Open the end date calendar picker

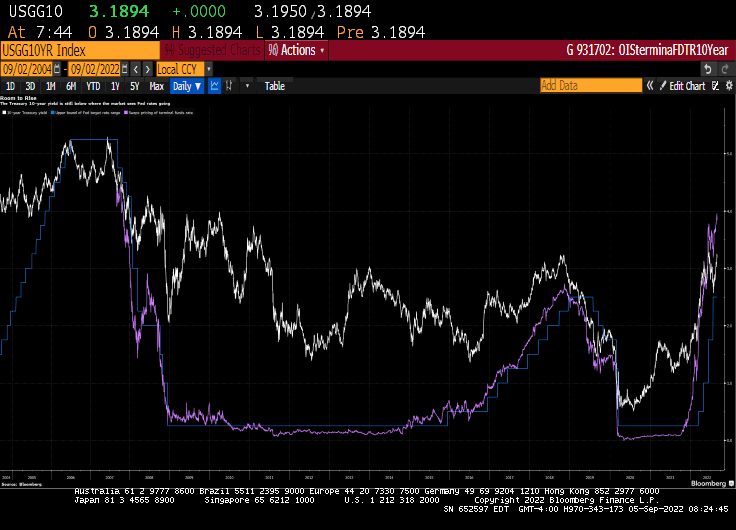point(124,69)
